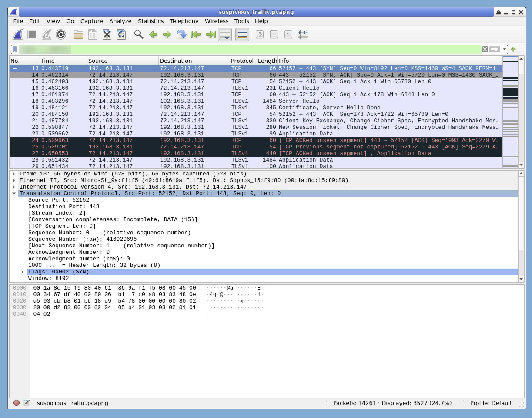Click the packet list minimap overview

click(510, 112)
